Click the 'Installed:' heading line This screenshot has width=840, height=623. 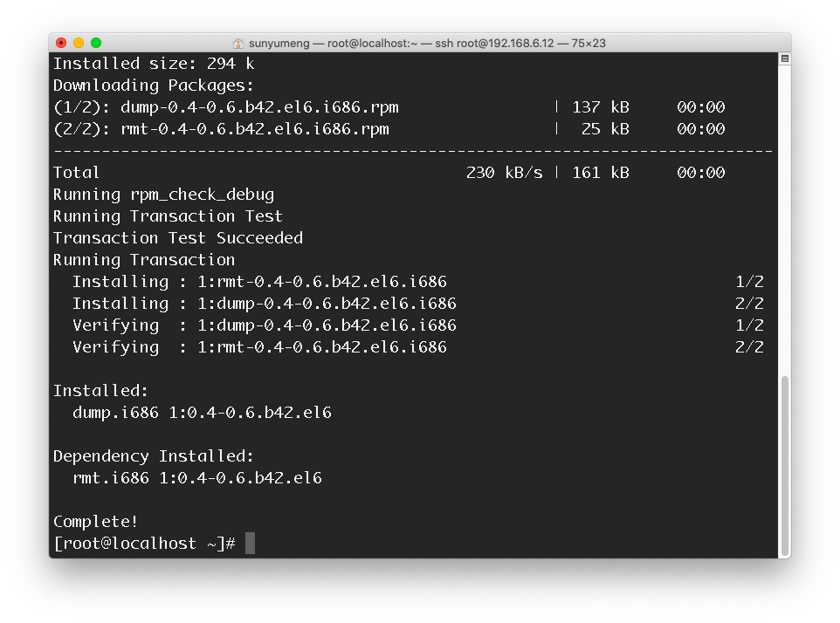[x=100, y=391]
